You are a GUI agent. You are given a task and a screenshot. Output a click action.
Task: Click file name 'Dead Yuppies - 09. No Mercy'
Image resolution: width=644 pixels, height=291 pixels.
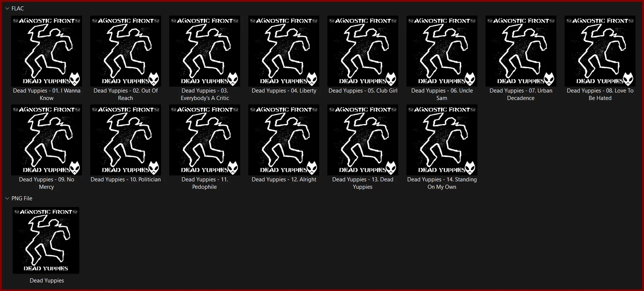[46, 183]
